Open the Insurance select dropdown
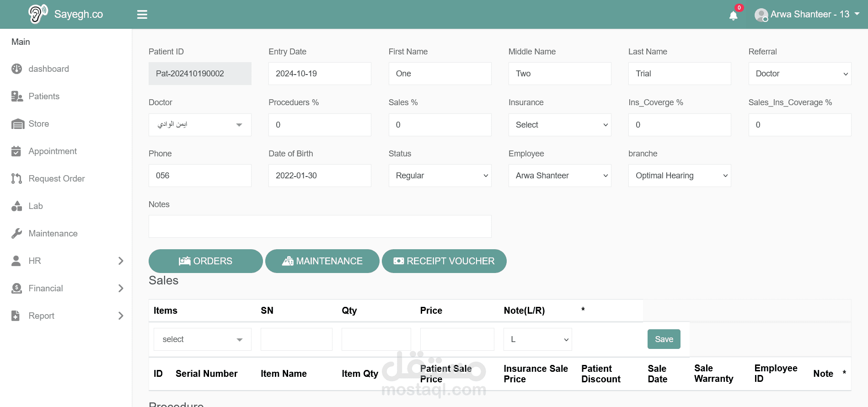868x407 pixels. pos(559,125)
